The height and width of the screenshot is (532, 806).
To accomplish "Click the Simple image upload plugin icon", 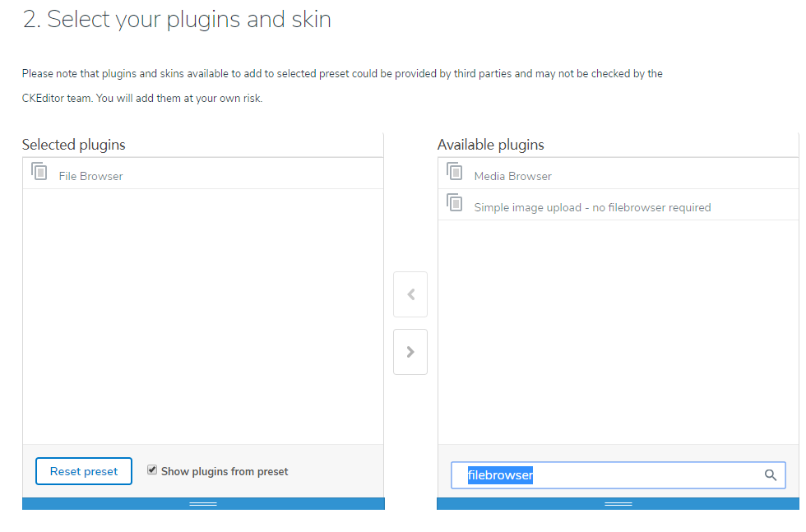I will point(454,202).
